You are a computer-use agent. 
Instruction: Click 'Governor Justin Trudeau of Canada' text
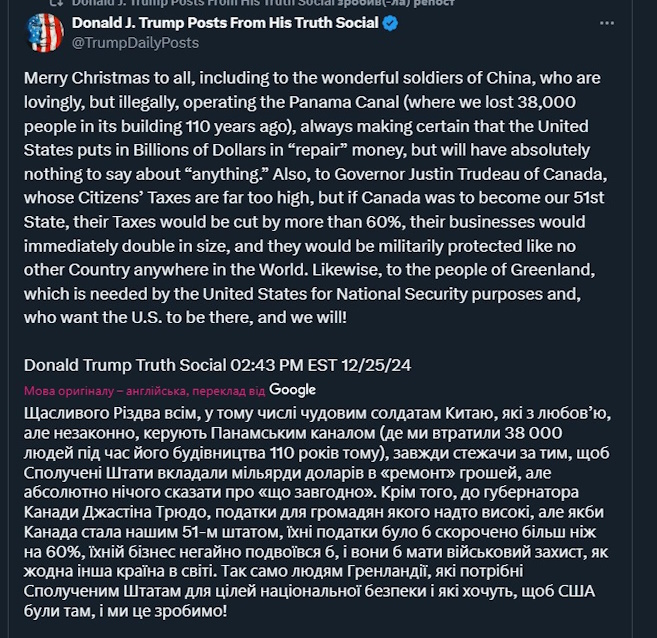pyautogui.click(x=470, y=174)
